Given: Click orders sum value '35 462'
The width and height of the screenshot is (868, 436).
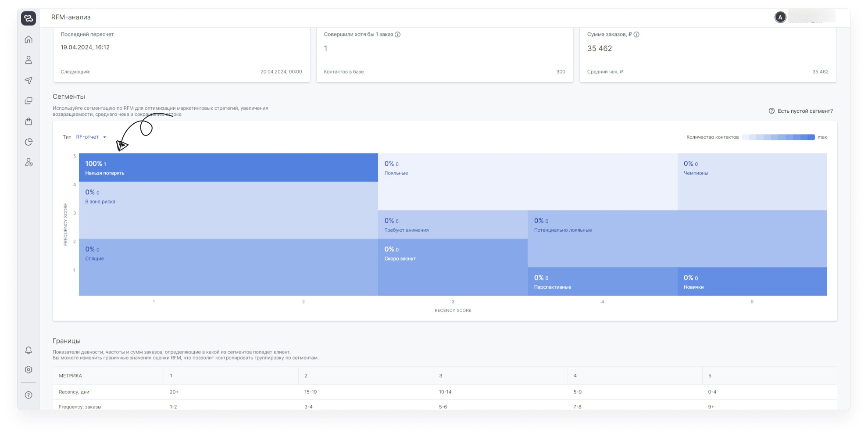Looking at the screenshot, I should (600, 49).
